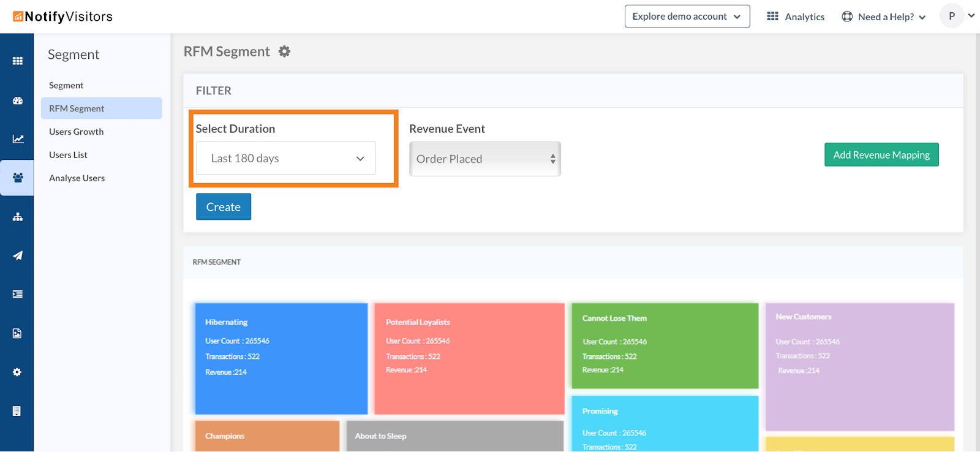Image resolution: width=980 pixels, height=452 pixels.
Task: Select Users List in Segment menu
Action: click(69, 155)
